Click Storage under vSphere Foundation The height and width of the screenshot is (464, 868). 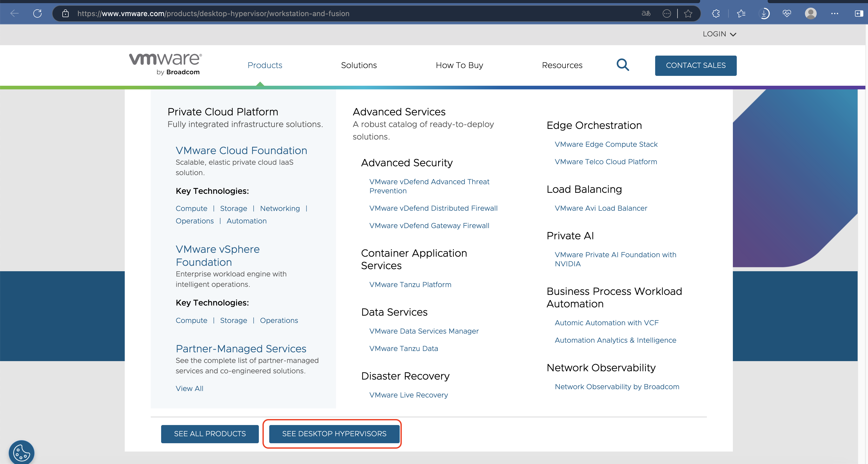point(234,320)
